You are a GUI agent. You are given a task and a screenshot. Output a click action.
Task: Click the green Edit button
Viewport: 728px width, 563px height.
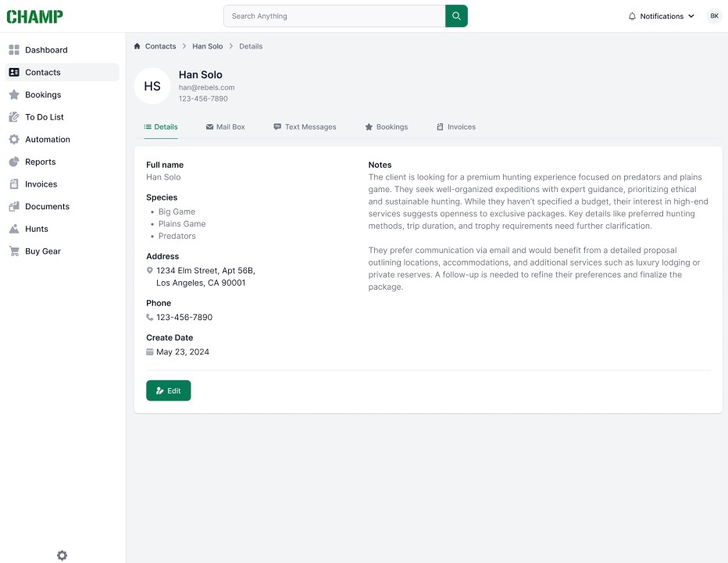[x=168, y=390]
